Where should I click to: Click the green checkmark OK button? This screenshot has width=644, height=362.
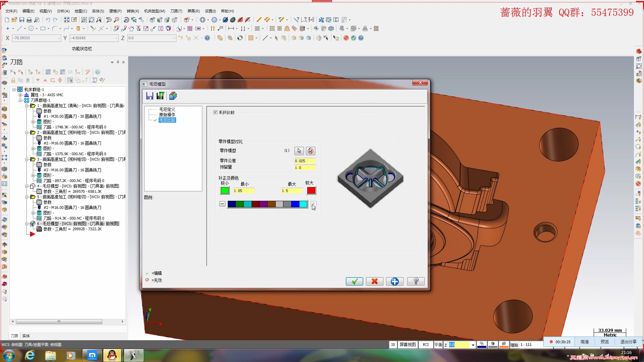[x=354, y=282]
